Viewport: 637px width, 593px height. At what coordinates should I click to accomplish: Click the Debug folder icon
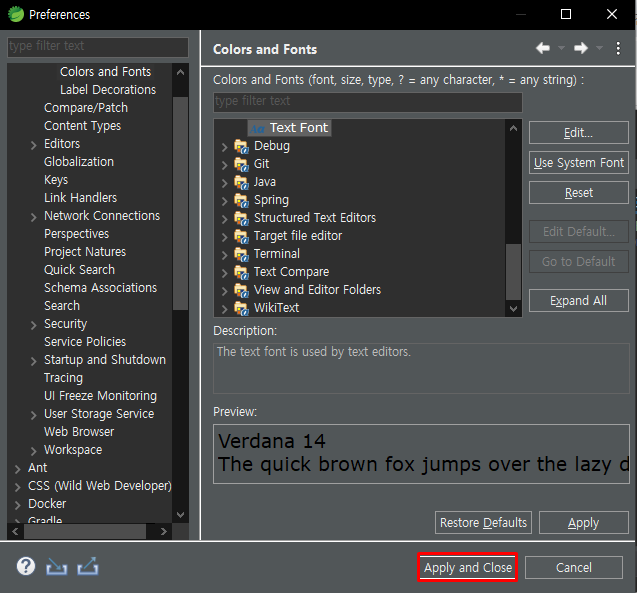(241, 146)
